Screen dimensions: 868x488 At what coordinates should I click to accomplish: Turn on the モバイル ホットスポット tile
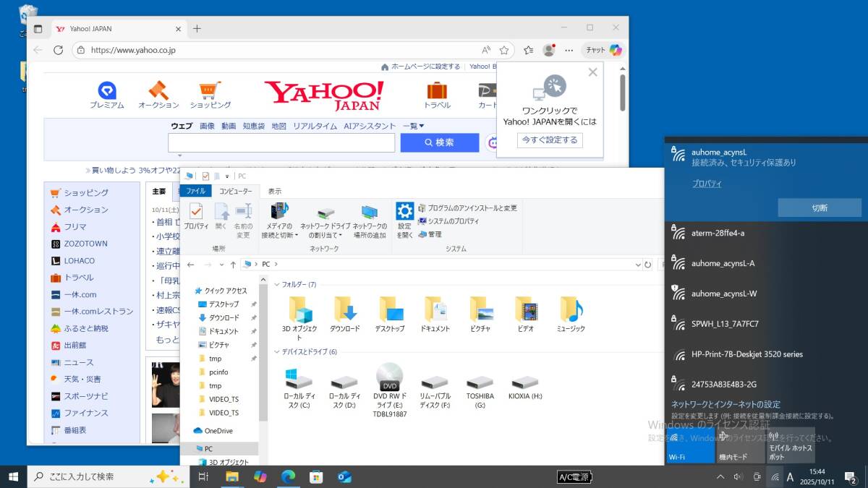click(x=790, y=445)
